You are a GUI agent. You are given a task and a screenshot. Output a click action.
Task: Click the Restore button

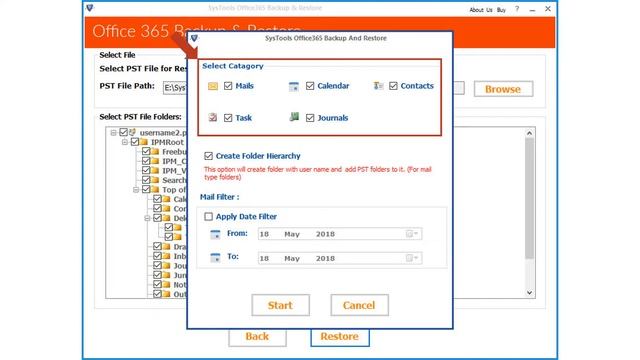point(340,337)
